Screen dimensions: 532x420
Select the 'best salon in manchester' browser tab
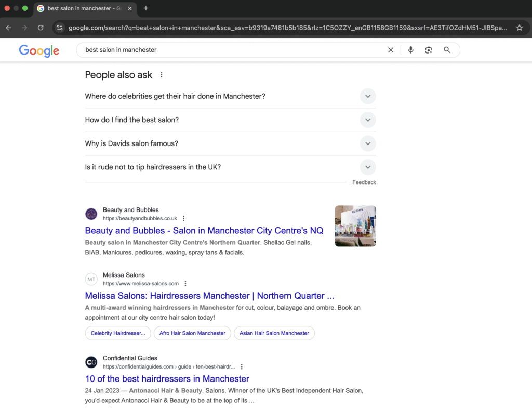[x=85, y=8]
